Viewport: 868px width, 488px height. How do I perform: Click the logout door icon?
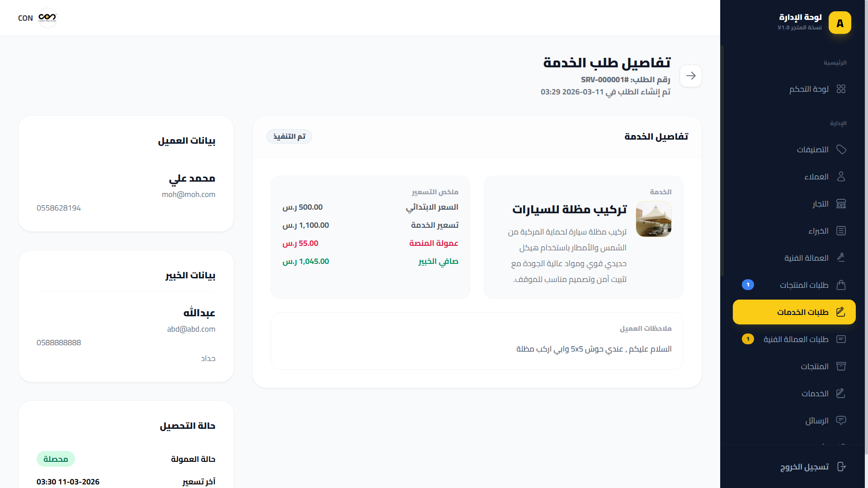(841, 467)
